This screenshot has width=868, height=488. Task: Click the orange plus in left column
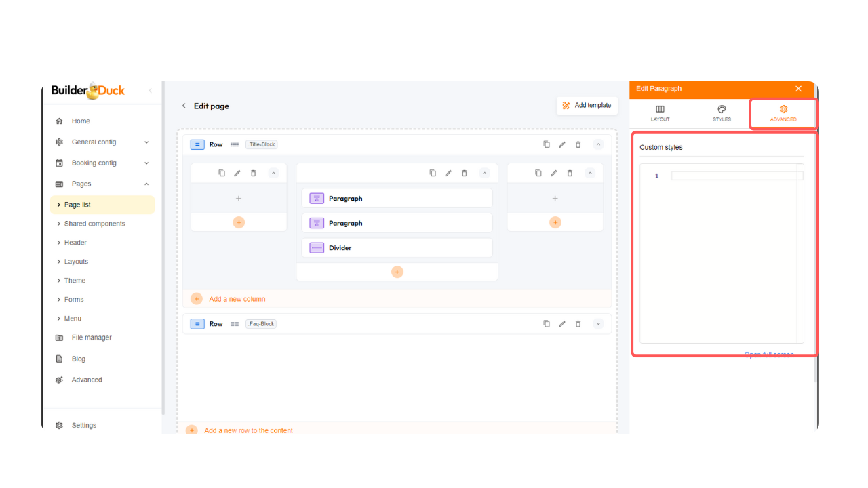[239, 222]
